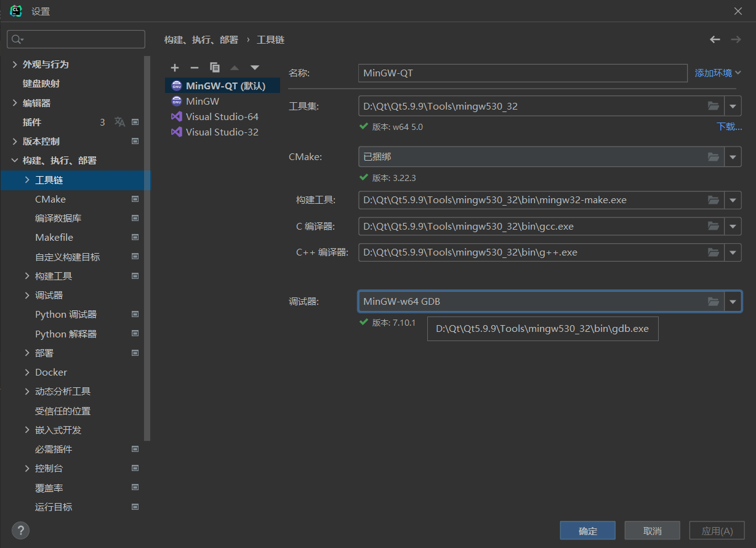
Task: Click the 确定 button
Action: 588,531
